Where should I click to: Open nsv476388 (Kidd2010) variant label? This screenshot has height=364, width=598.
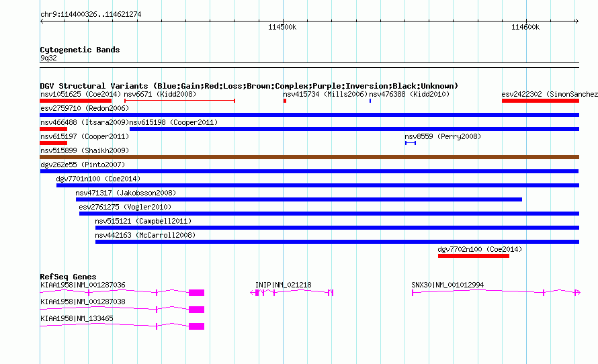[409, 94]
